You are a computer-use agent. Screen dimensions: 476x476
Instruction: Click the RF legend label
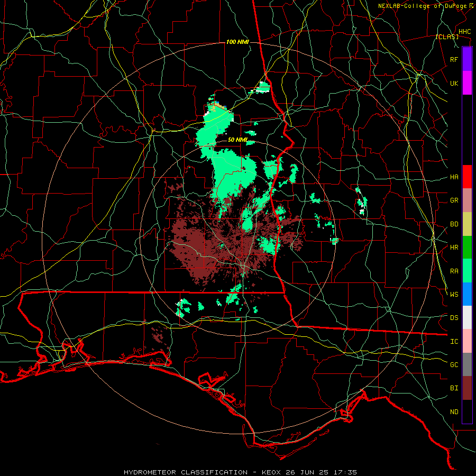click(454, 59)
